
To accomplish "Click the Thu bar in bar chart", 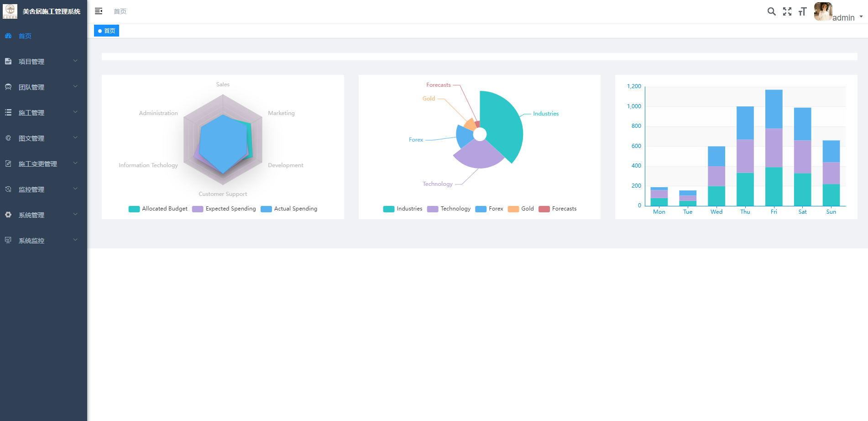I will tap(745, 156).
